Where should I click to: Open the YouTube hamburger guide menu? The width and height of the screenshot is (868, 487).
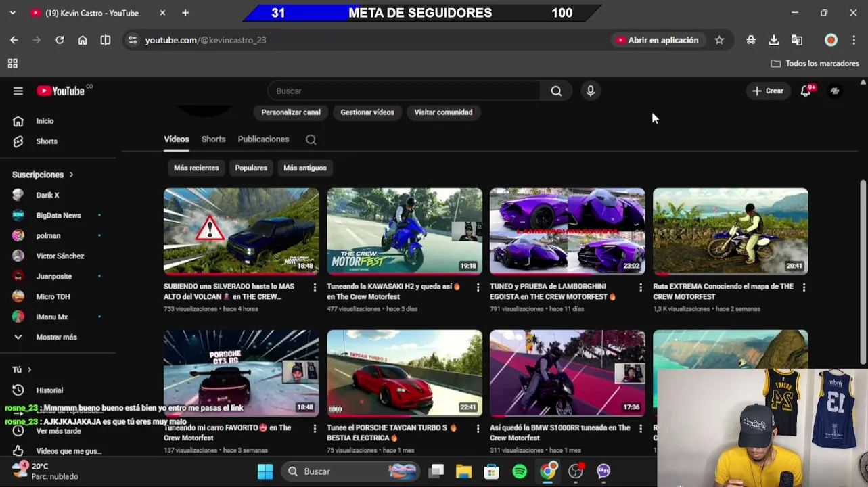pyautogui.click(x=18, y=91)
